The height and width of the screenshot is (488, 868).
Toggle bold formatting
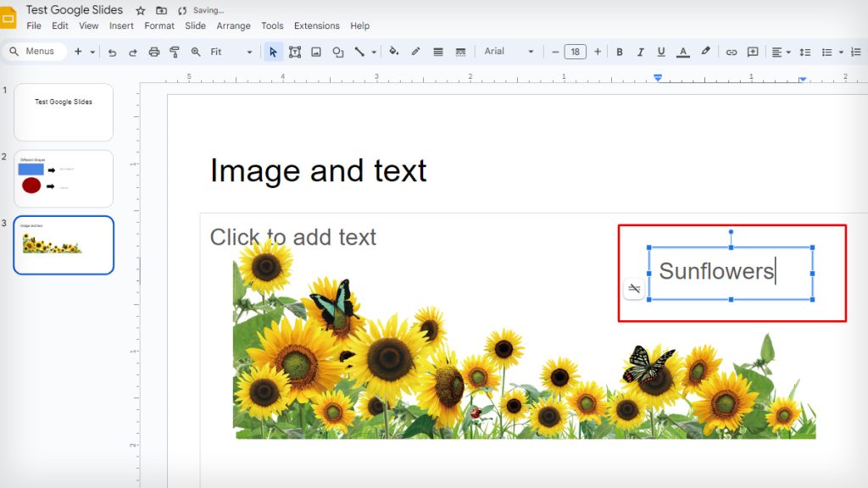(620, 52)
